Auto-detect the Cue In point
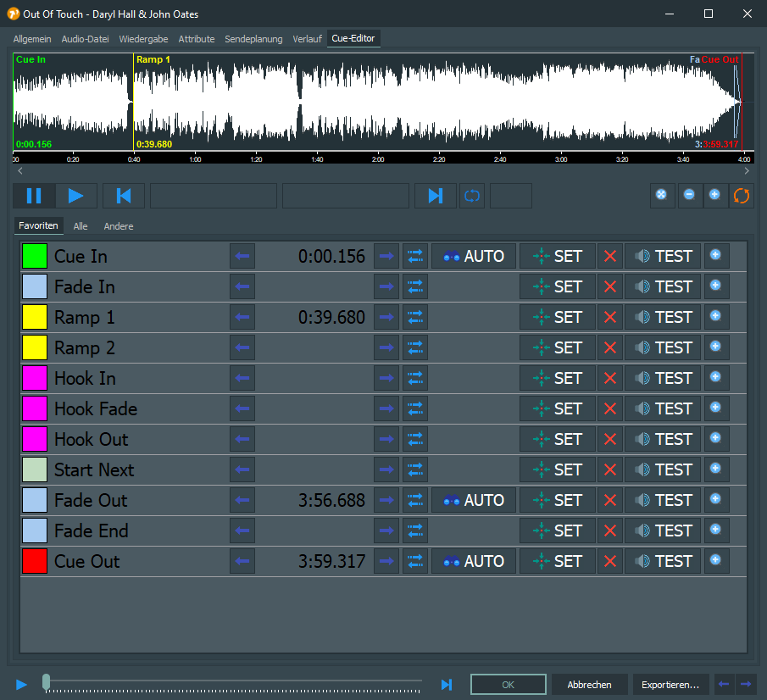Image resolution: width=767 pixels, height=700 pixels. tap(474, 256)
